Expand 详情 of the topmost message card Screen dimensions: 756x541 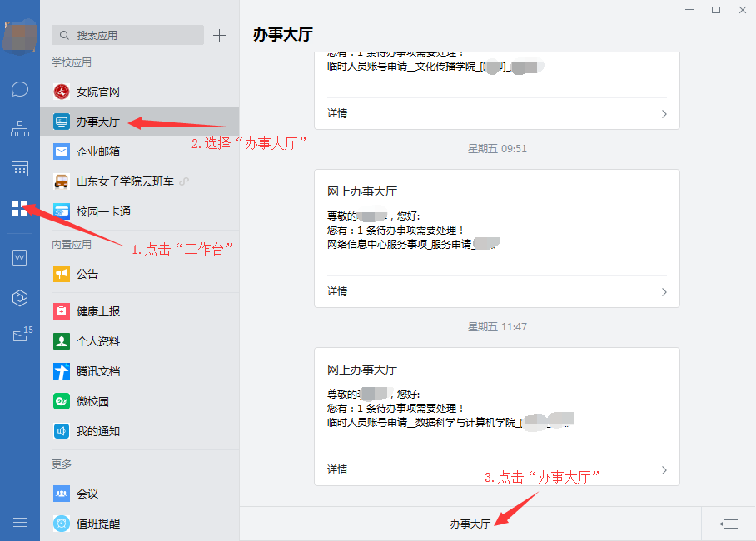coord(496,113)
